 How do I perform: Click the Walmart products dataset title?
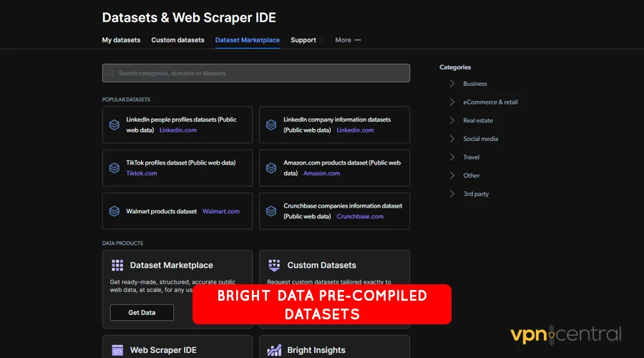point(162,211)
